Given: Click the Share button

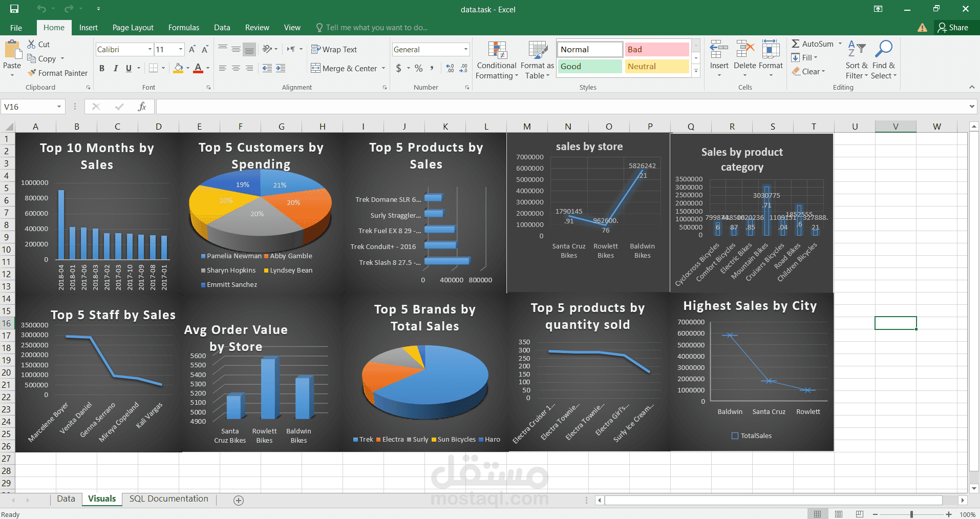Looking at the screenshot, I should [954, 27].
